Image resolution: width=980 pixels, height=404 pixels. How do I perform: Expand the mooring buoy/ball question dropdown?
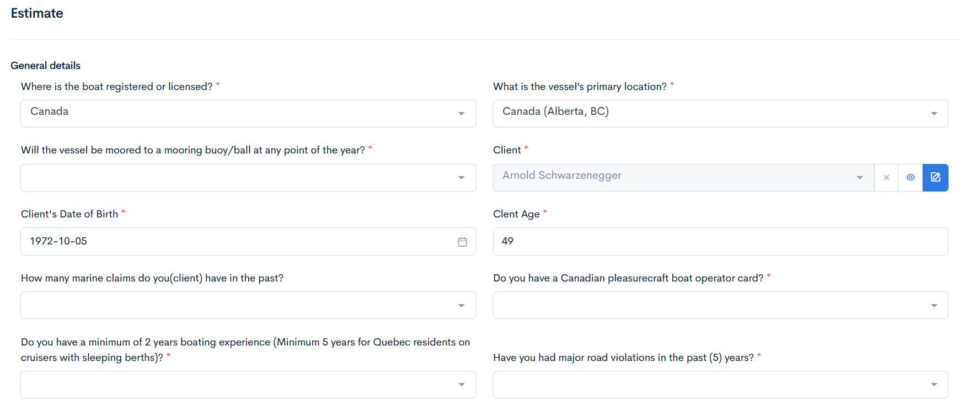tap(248, 178)
